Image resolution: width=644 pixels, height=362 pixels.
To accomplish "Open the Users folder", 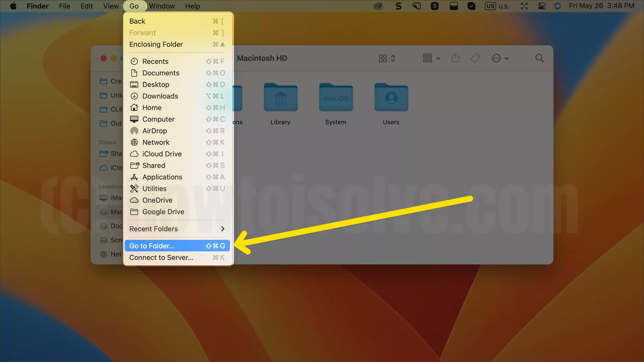I will tap(391, 104).
